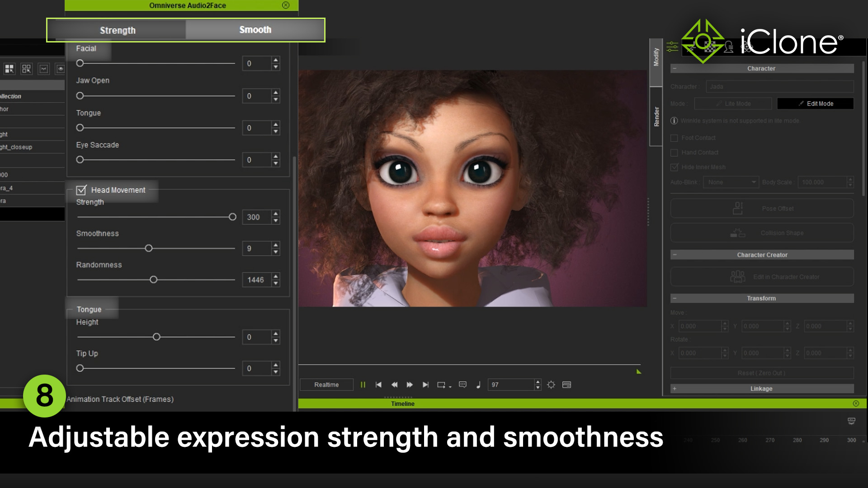Image resolution: width=868 pixels, height=488 pixels.
Task: Expand the Linkage section
Action: (x=675, y=389)
